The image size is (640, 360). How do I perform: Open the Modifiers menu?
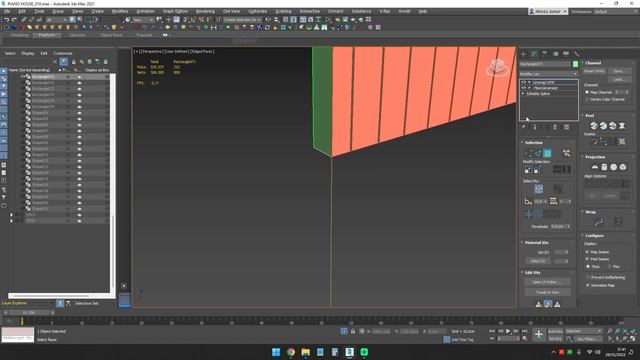(120, 11)
